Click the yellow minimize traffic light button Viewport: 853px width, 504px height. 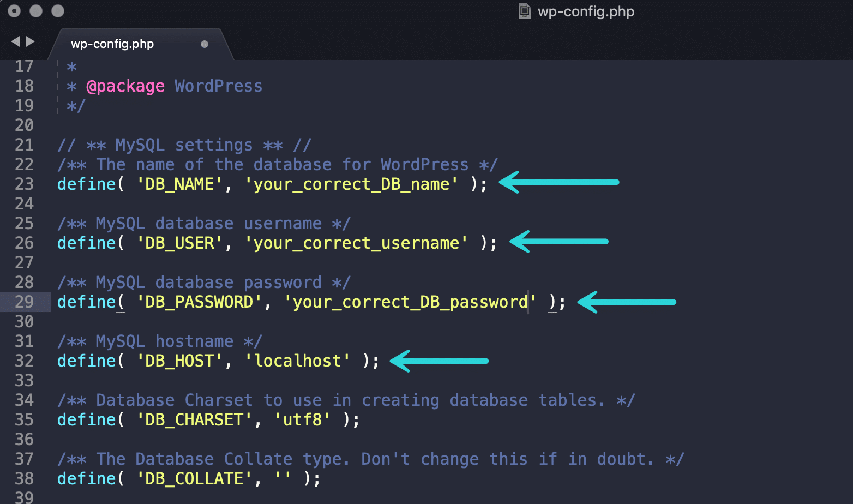pyautogui.click(x=37, y=10)
